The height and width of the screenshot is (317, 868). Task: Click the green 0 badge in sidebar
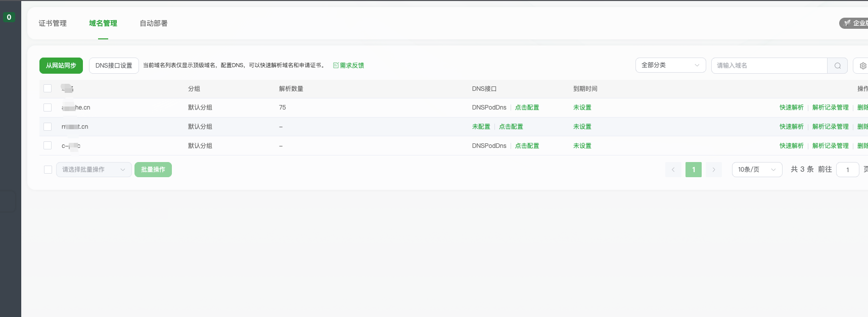coord(9,17)
